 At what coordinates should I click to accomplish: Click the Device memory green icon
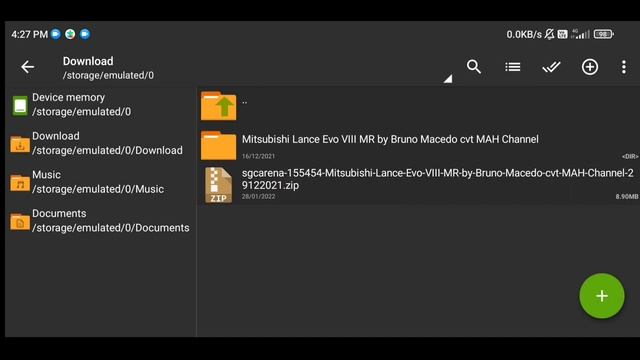pos(20,105)
